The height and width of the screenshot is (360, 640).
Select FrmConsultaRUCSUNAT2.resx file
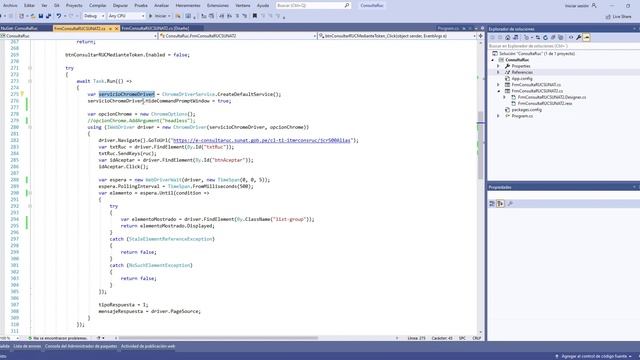point(544,104)
